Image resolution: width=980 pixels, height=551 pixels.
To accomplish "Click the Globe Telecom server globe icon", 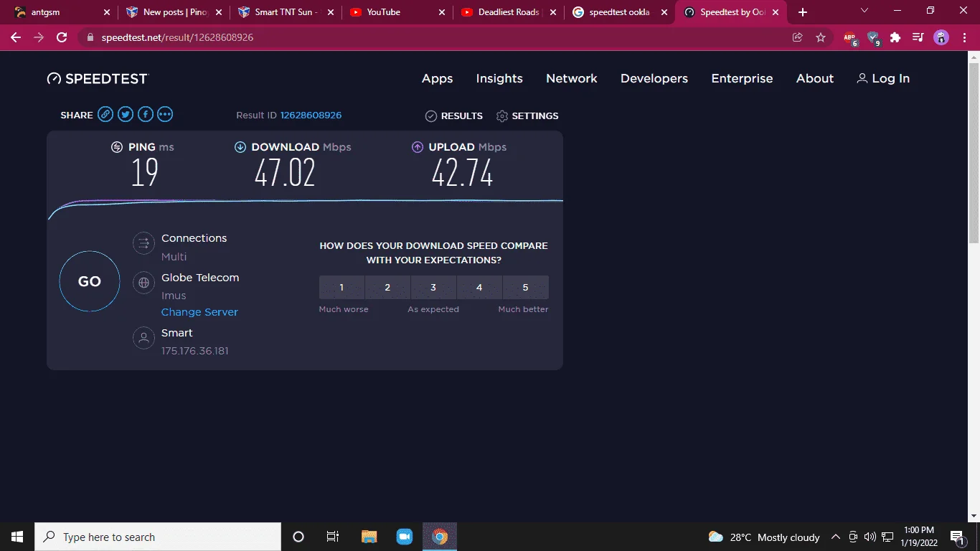I will 144,283.
